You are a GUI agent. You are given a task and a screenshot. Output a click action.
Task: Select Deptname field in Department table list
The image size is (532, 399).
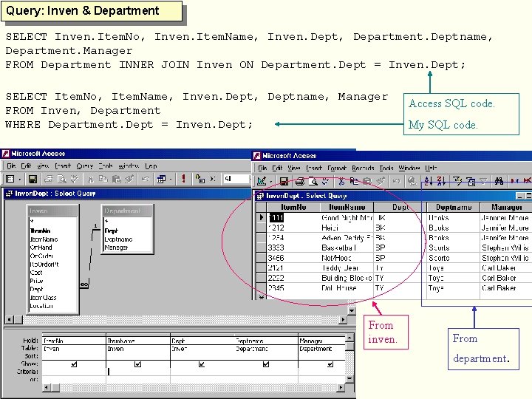[x=118, y=239]
